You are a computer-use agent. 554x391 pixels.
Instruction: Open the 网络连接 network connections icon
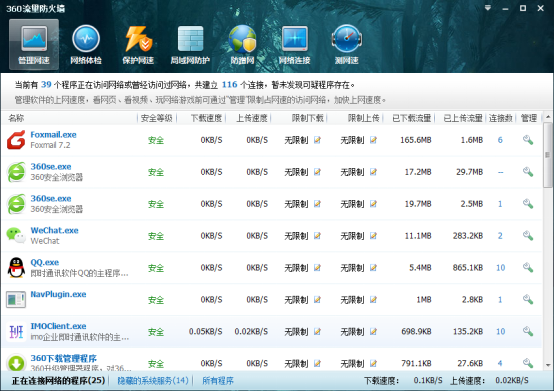point(294,45)
